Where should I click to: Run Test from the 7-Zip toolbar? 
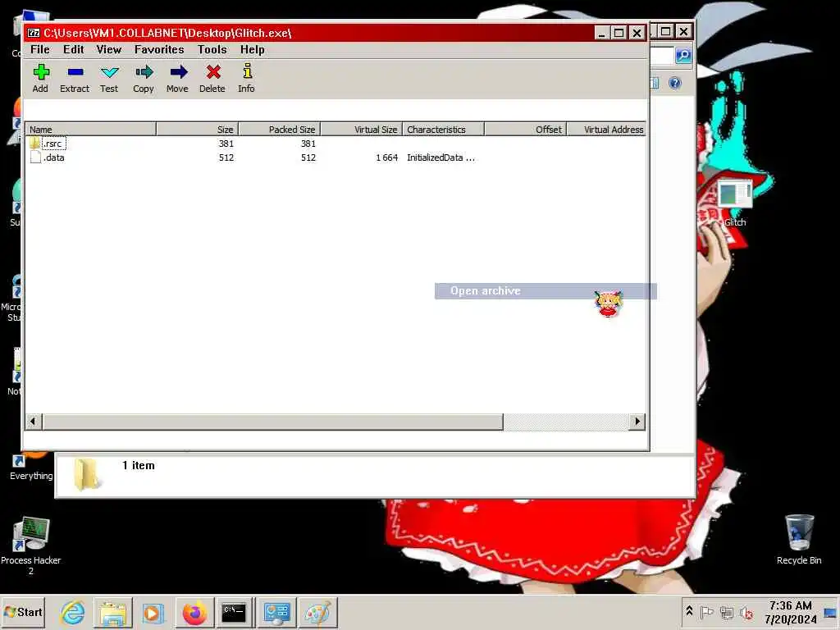click(x=109, y=78)
